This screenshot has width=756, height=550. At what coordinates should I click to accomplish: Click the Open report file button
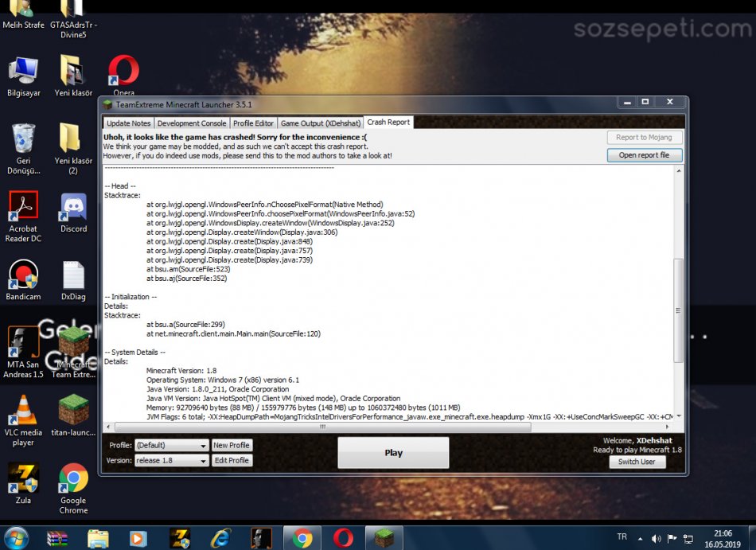point(644,154)
